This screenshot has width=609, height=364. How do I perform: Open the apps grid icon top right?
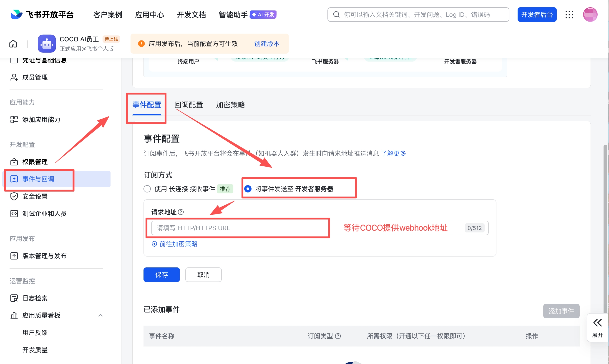coord(569,14)
